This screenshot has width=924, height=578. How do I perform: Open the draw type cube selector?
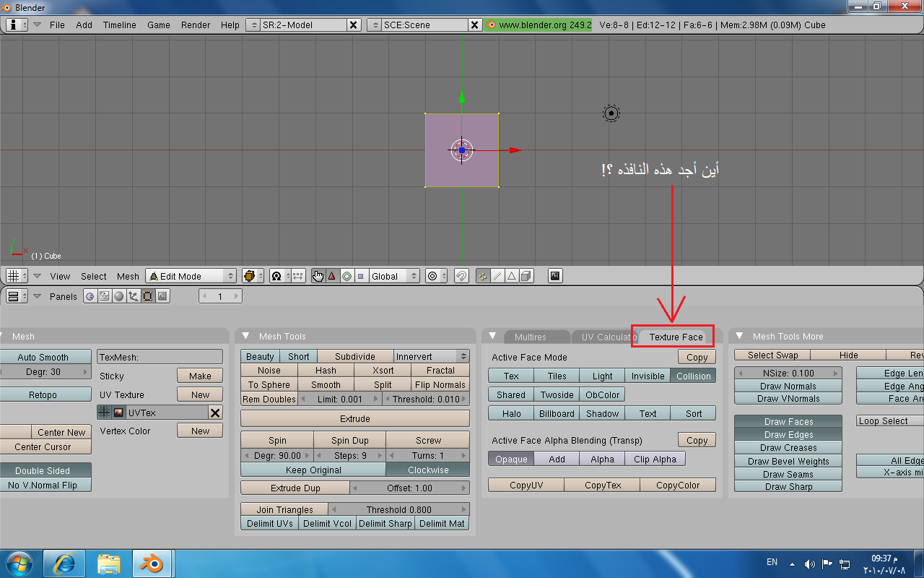click(253, 276)
